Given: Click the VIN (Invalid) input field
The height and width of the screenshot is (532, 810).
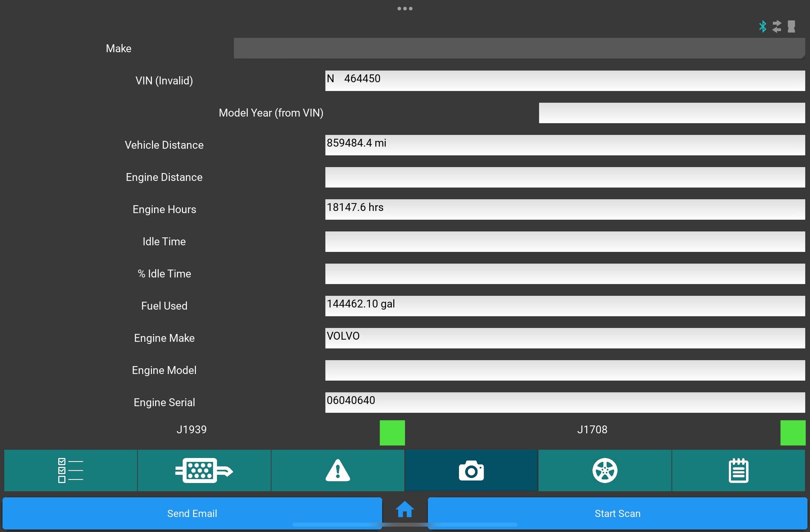Looking at the screenshot, I should 564,80.
